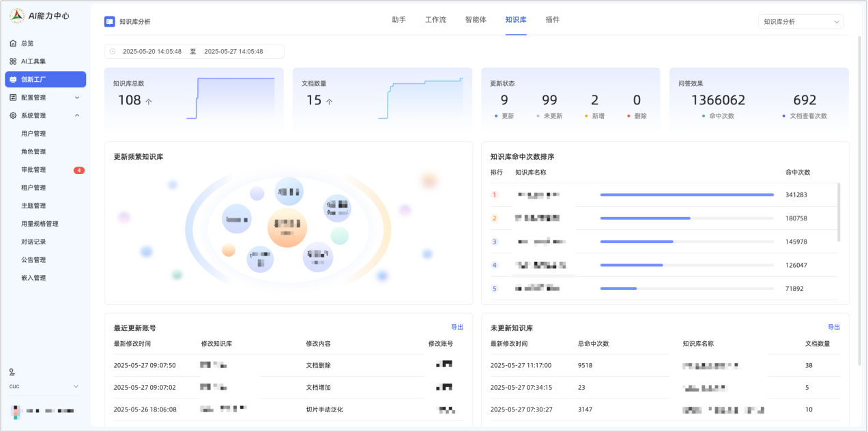This screenshot has height=432, width=868.
Task: Click the rank 1 命中次数 progress bar
Action: tap(686, 195)
